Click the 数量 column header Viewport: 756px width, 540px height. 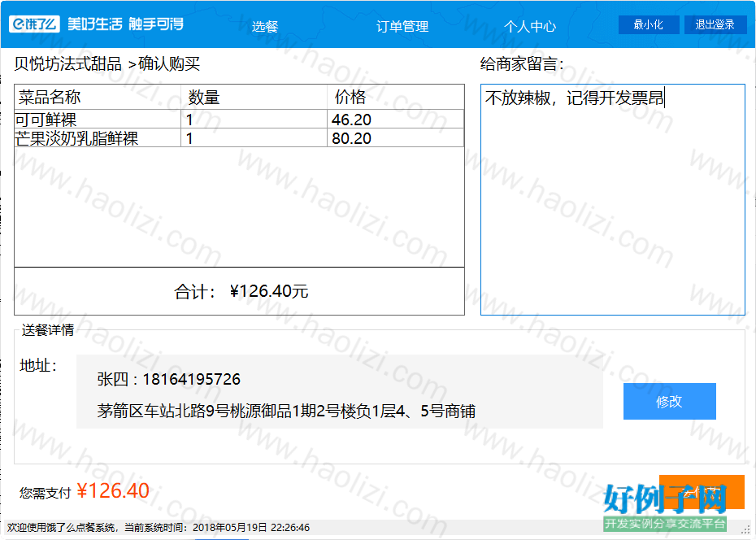pos(254,97)
